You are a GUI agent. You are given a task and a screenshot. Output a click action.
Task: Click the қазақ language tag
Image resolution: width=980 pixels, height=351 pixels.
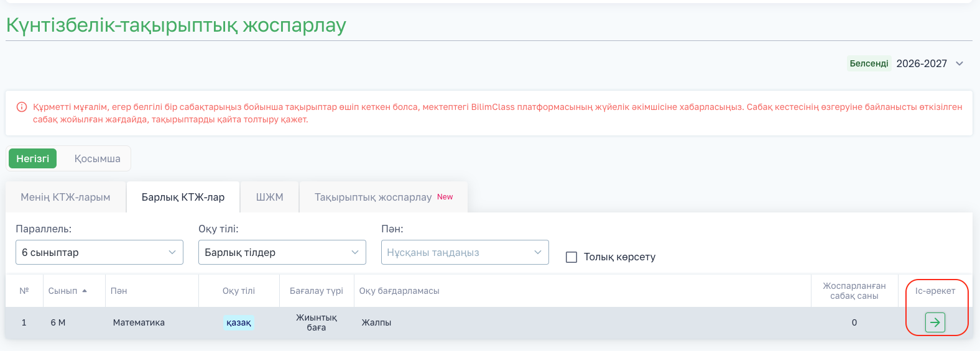239,322
